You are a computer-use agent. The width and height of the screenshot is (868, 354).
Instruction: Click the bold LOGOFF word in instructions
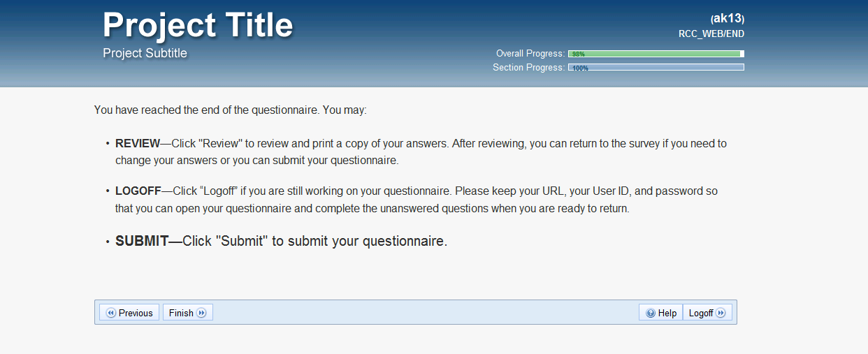tap(138, 191)
